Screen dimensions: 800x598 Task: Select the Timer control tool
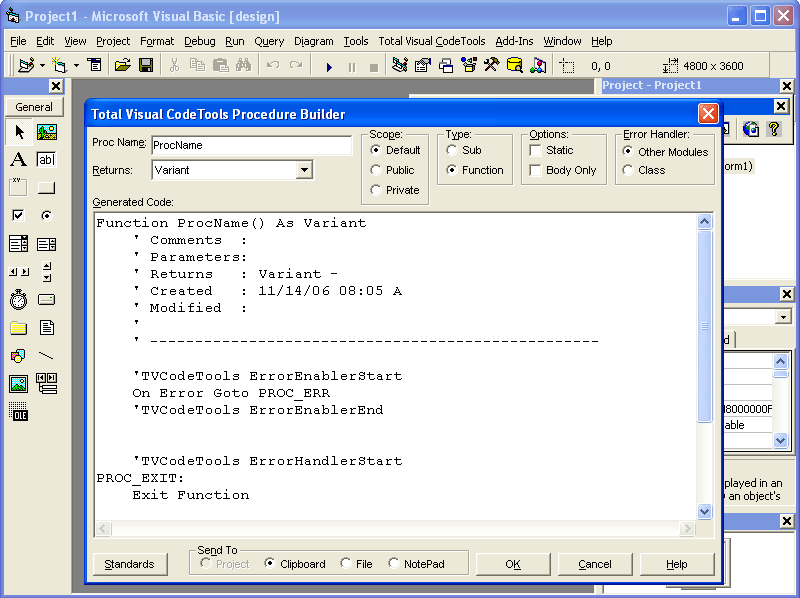tap(19, 300)
